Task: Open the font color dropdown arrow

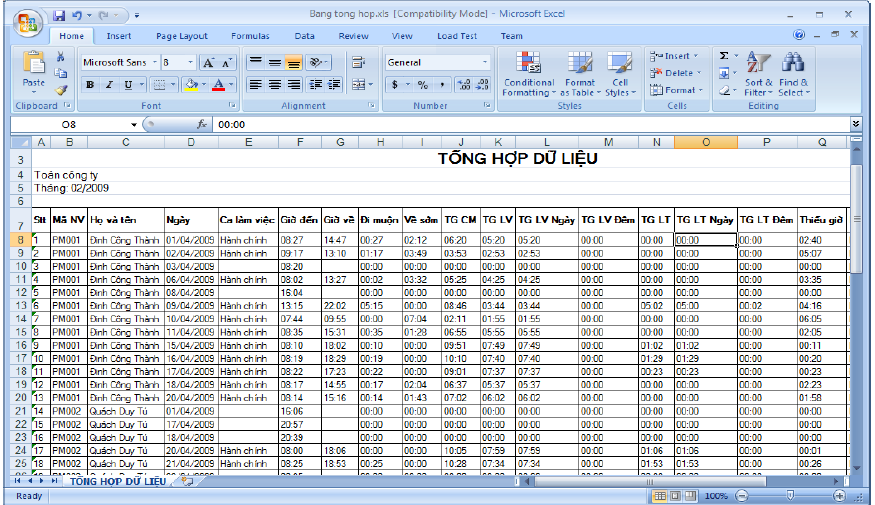Action: tap(231, 85)
